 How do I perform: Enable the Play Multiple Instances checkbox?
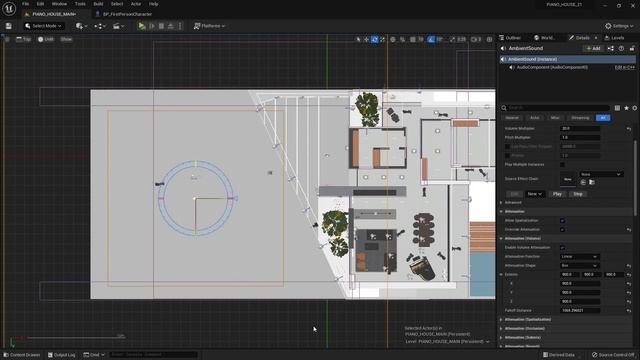pyautogui.click(x=562, y=164)
